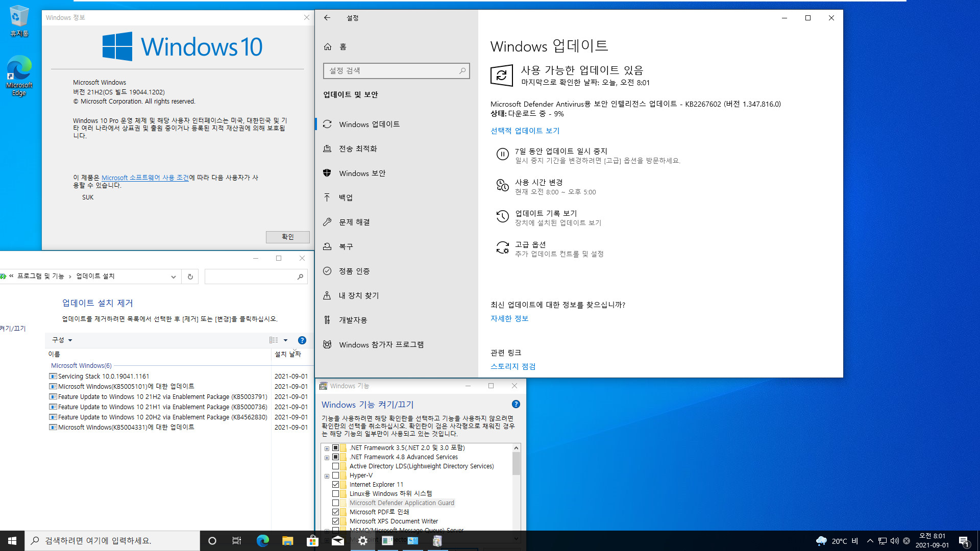Go back using the Settings back arrow
This screenshot has width=980, height=551.
pos(327,18)
